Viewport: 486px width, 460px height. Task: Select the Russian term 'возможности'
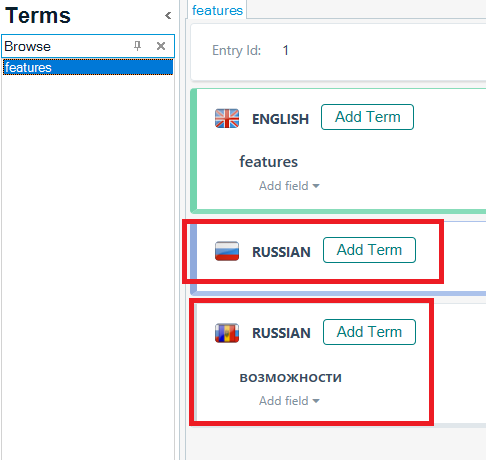click(x=291, y=378)
